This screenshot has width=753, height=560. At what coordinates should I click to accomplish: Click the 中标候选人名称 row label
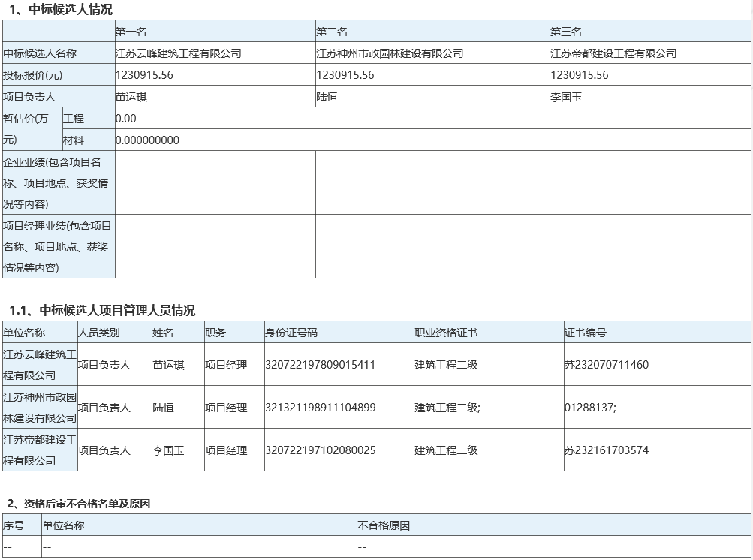40,53
